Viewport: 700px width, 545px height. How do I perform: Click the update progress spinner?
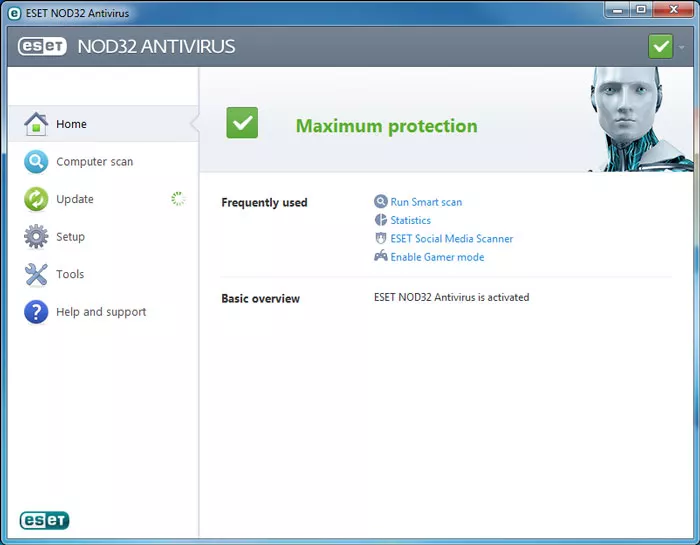[x=178, y=199]
